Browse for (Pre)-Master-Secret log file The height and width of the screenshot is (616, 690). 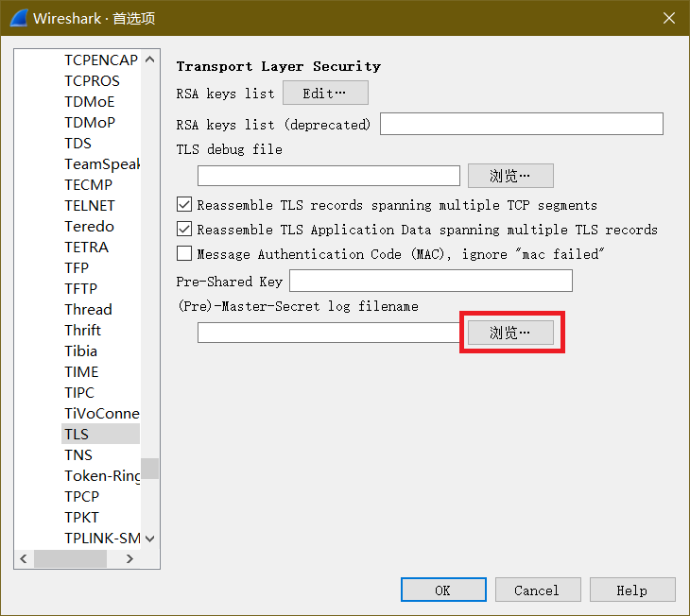[510, 333]
